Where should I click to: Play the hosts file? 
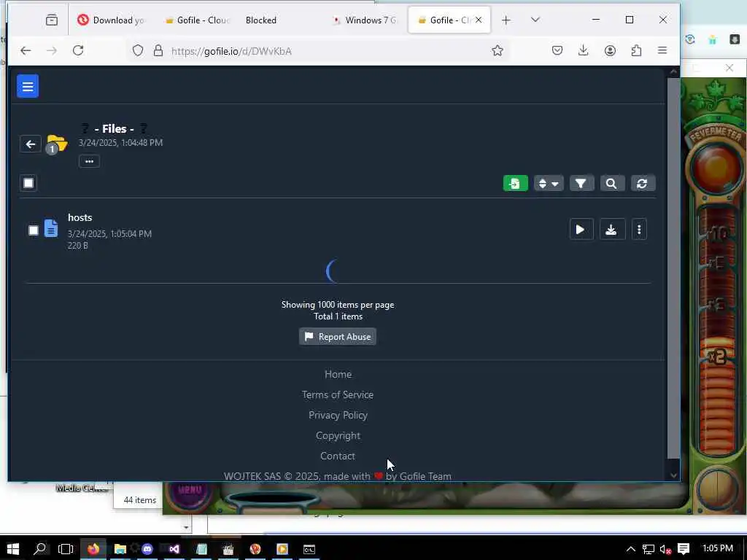(x=581, y=230)
